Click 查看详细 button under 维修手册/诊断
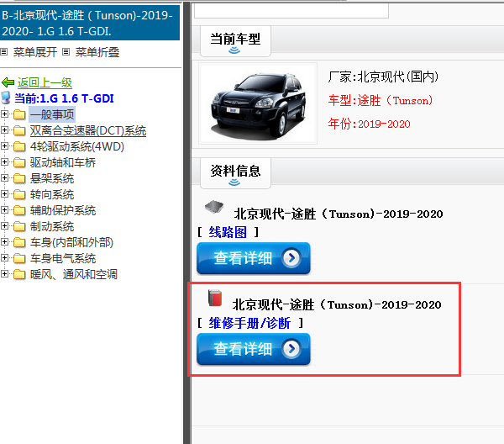The height and width of the screenshot is (444, 504). pyautogui.click(x=254, y=349)
